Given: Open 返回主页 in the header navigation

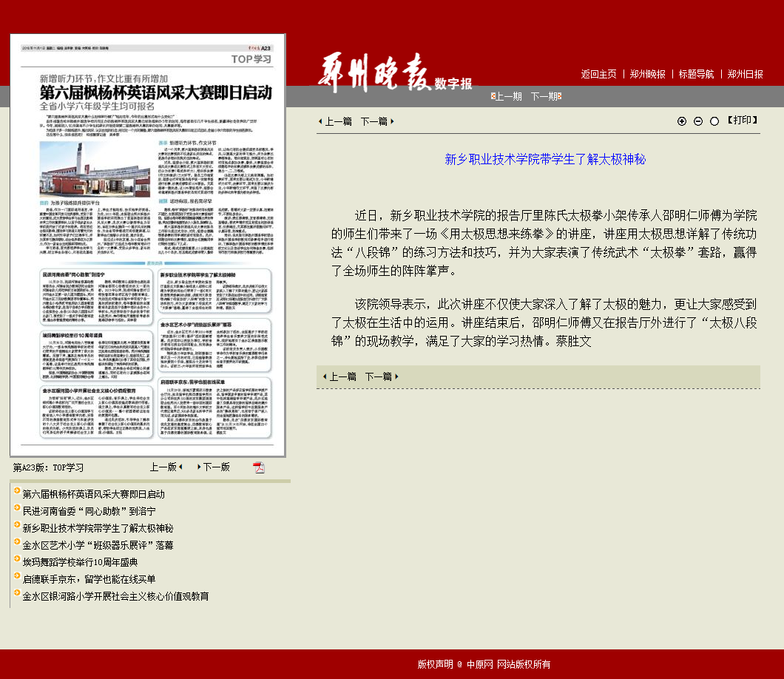Looking at the screenshot, I should pyautogui.click(x=598, y=74).
